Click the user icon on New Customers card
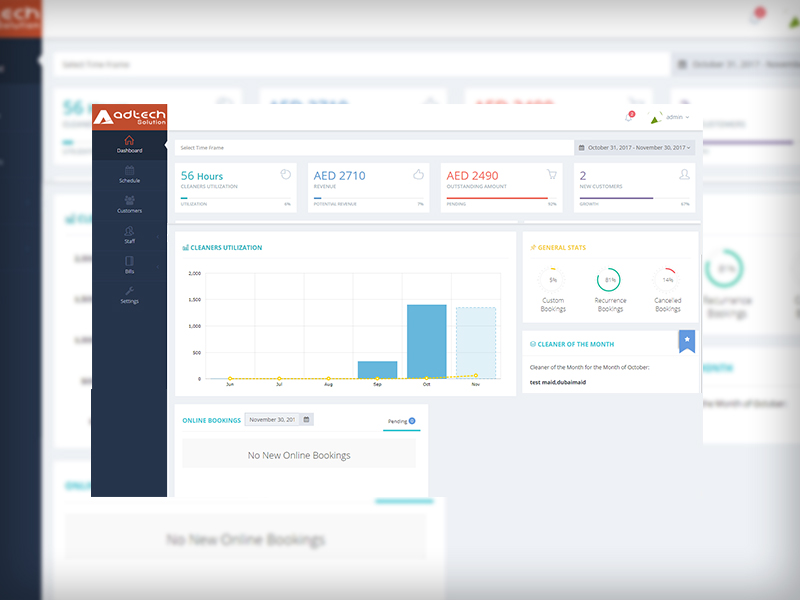 pos(684,174)
